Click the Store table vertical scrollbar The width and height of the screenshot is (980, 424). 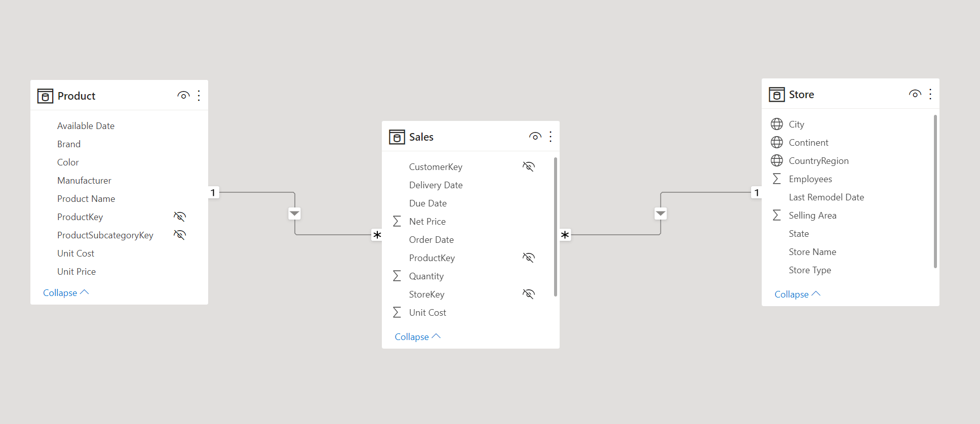935,191
